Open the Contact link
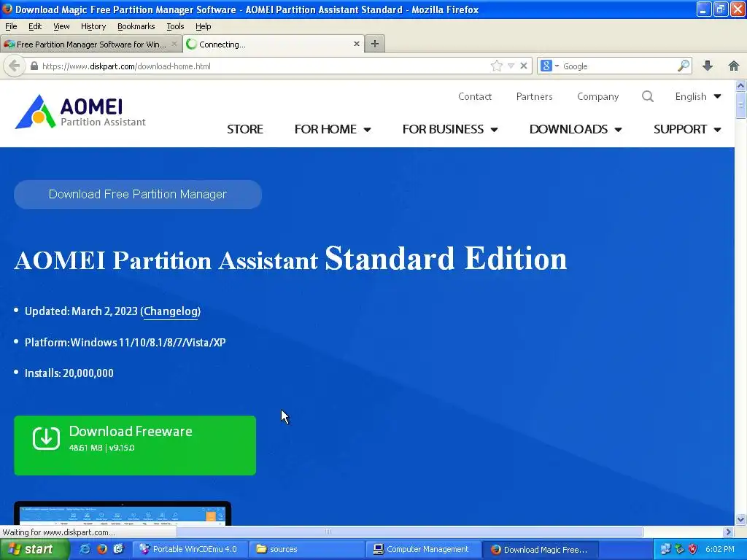The height and width of the screenshot is (560, 747). point(474,97)
